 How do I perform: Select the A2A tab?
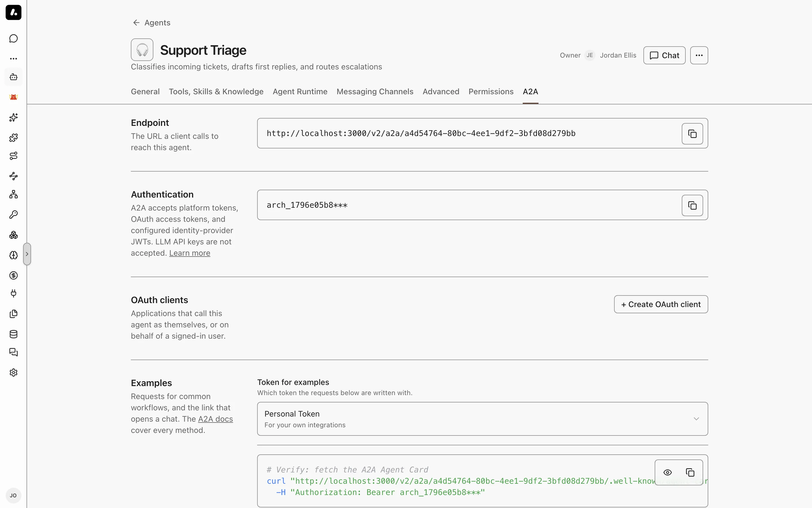click(x=531, y=92)
